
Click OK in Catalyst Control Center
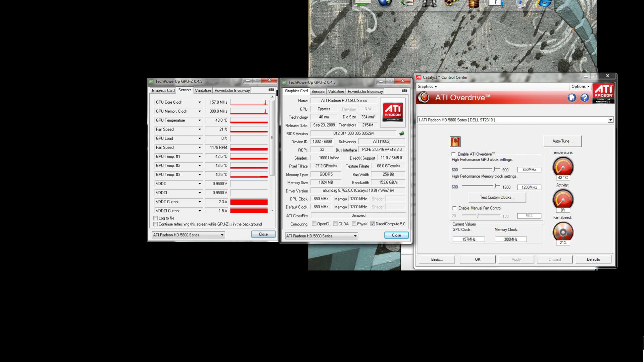pyautogui.click(x=478, y=259)
